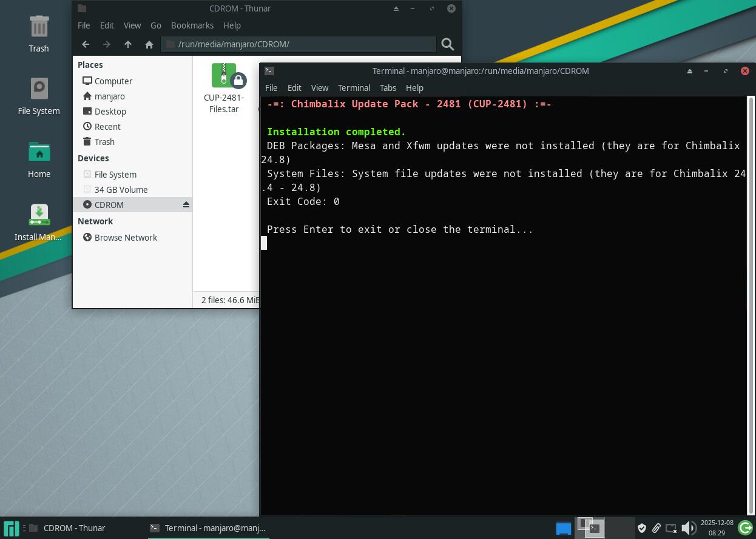Open the Manjaro application menu
This screenshot has height=539, width=756.
pyautogui.click(x=11, y=528)
